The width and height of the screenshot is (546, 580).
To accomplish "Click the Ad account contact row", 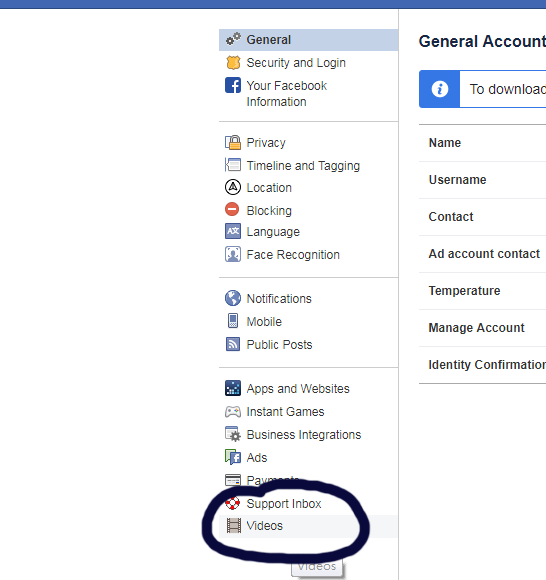I will click(482, 254).
